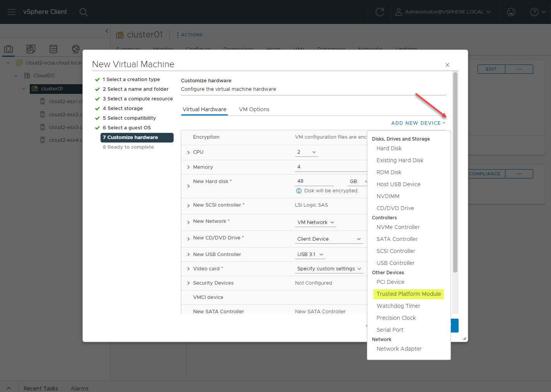This screenshot has height=392, width=551.
Task: Select cluster01 in the inventory tree
Action: point(52,88)
